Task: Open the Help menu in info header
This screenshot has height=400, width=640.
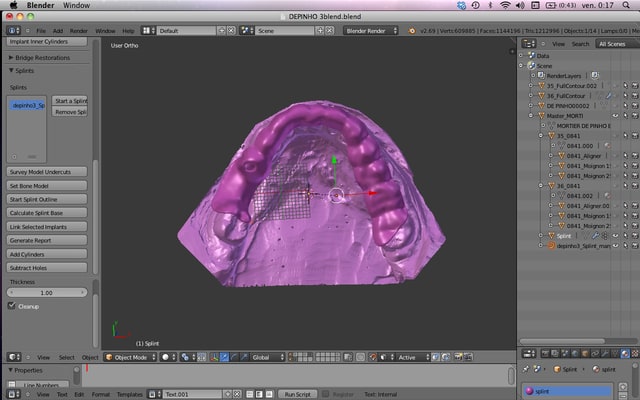Action: (x=128, y=31)
